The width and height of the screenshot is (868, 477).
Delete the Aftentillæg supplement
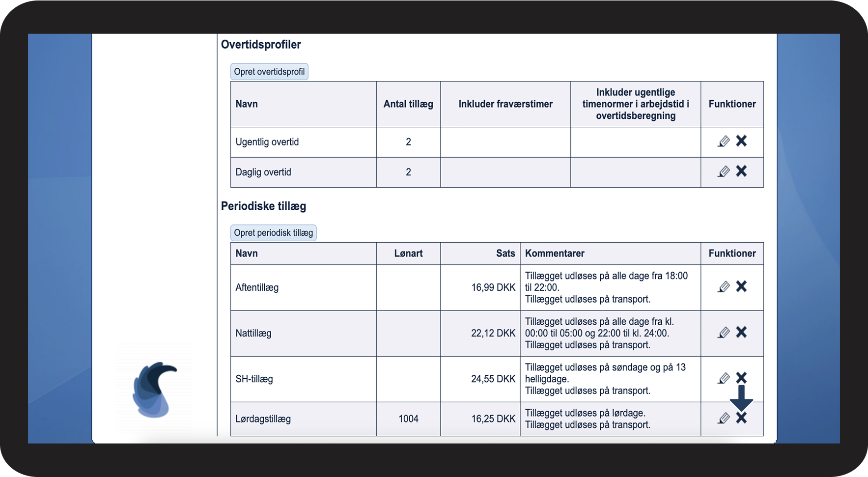741,286
